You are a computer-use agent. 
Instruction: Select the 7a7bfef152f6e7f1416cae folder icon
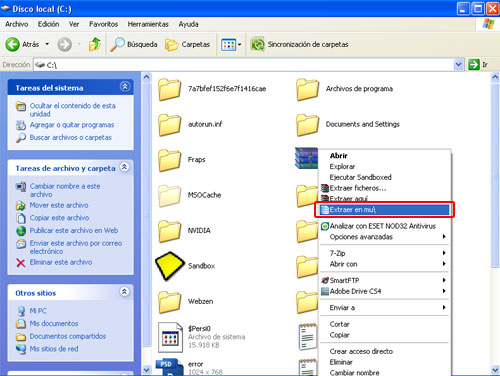tap(169, 89)
